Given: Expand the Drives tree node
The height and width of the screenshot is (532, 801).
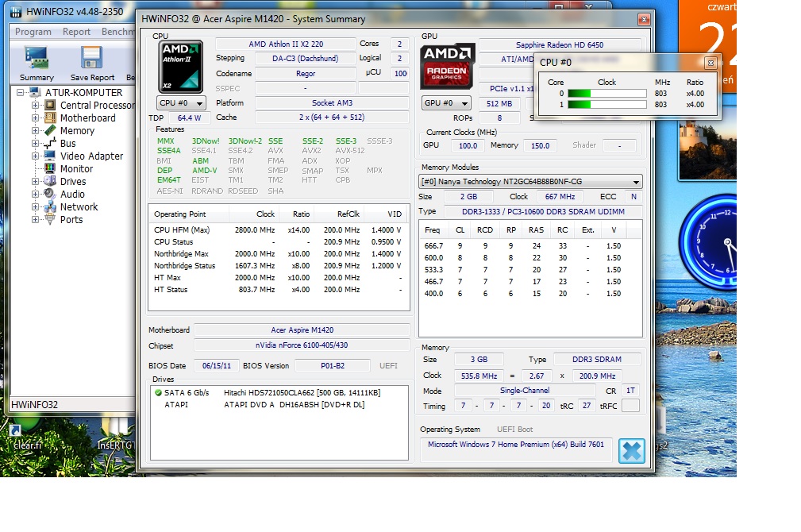Looking at the screenshot, I should (x=35, y=181).
